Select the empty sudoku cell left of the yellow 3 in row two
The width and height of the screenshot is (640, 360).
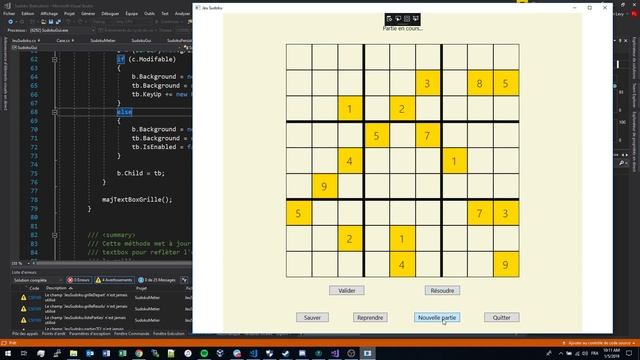click(x=402, y=83)
